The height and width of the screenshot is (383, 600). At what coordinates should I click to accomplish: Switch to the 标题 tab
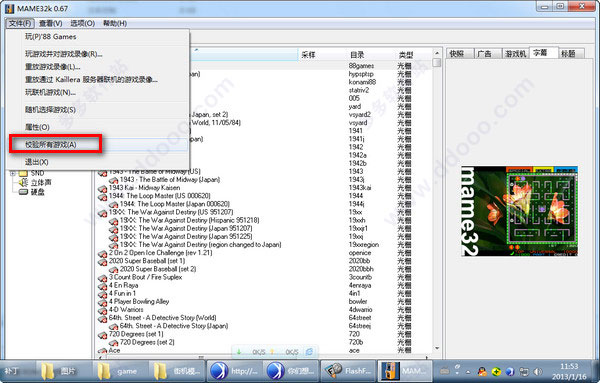(570, 54)
